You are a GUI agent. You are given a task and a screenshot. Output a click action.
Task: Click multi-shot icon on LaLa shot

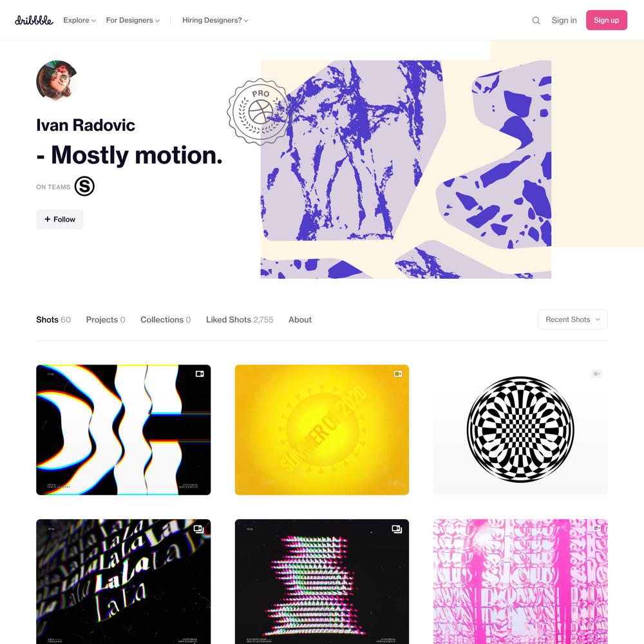199,529
